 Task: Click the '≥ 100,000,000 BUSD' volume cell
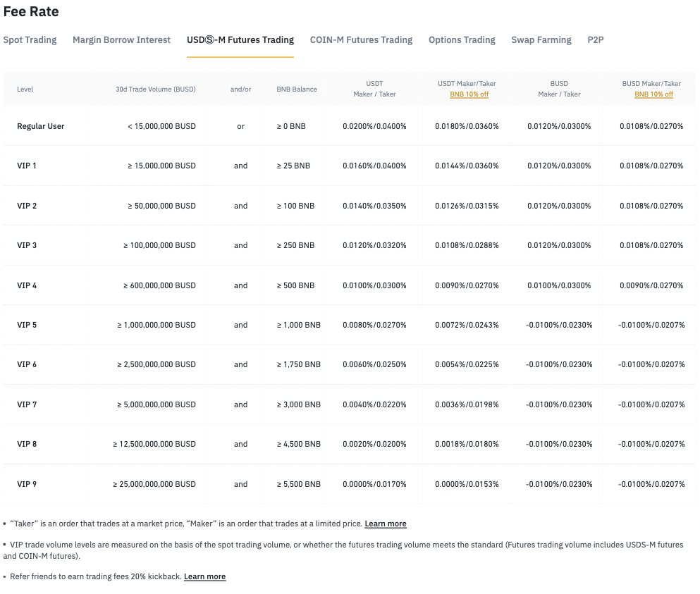coord(159,245)
